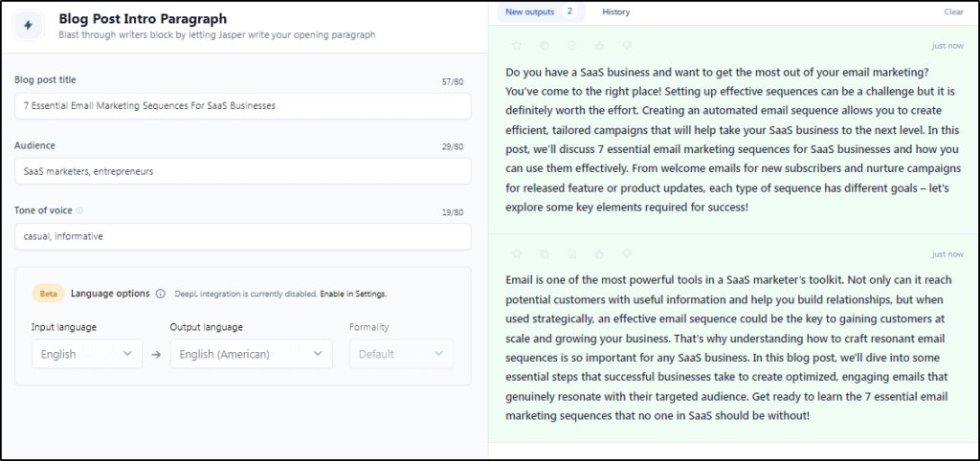The image size is (980, 461).
Task: Open the Formality dropdown
Action: (402, 354)
